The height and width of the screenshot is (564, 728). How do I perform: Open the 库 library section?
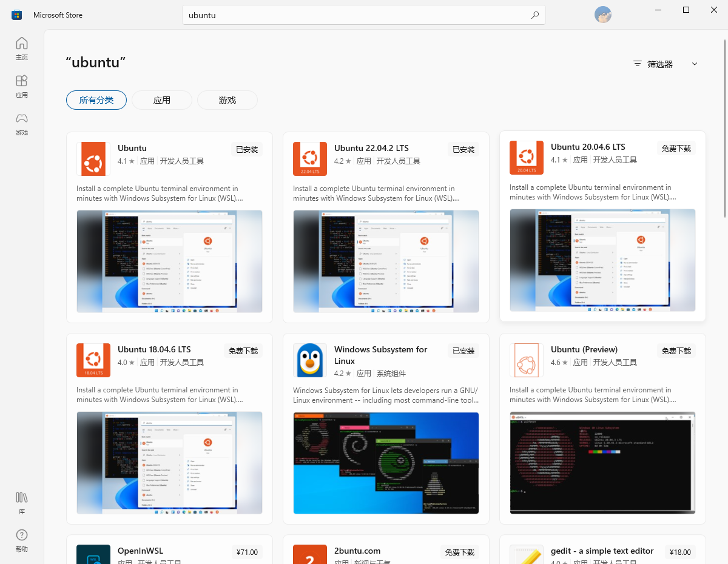point(21,502)
